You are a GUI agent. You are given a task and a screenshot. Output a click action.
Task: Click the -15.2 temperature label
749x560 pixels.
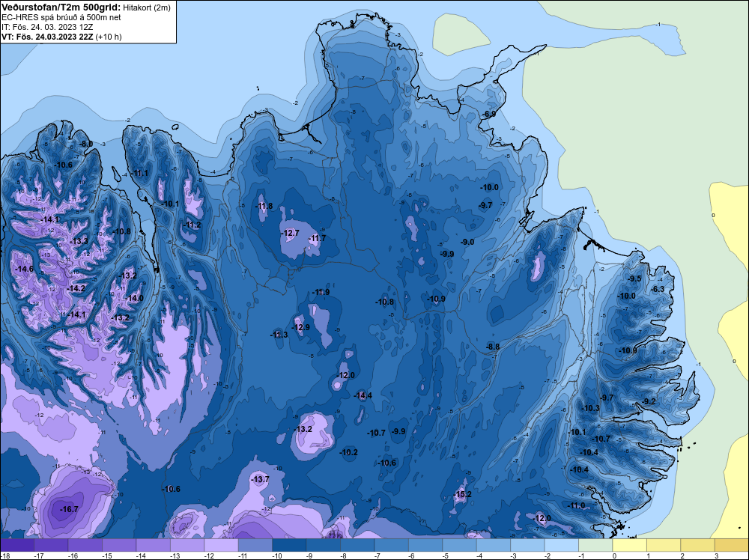(462, 494)
